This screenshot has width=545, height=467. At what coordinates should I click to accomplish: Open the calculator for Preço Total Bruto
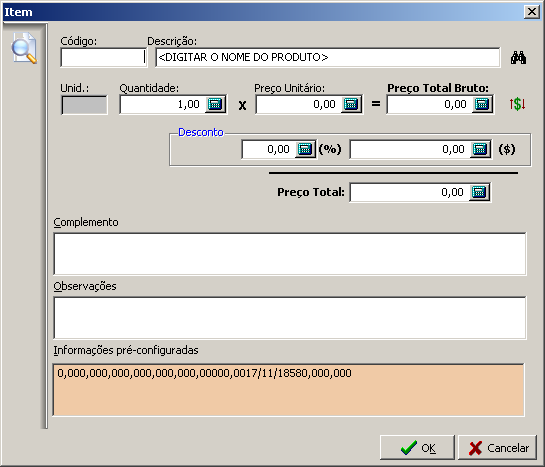point(481,104)
